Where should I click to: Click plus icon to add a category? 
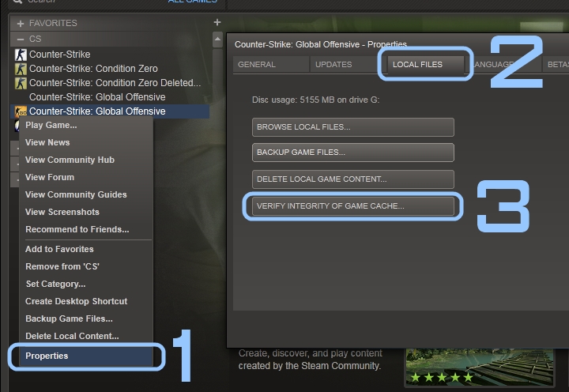click(x=217, y=22)
